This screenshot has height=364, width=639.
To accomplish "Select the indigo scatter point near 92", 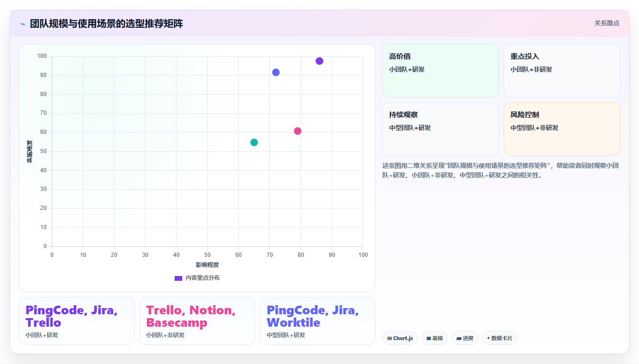I will pos(276,72).
